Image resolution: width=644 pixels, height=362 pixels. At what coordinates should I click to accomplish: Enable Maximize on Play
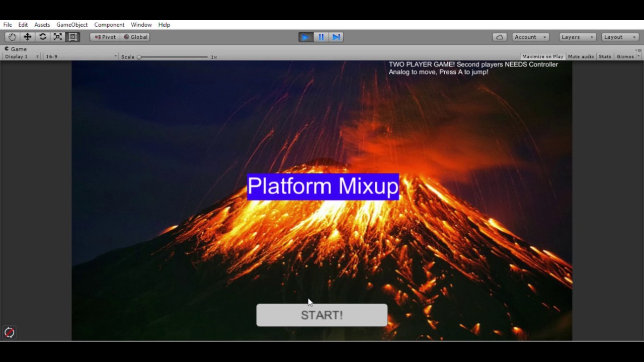click(x=542, y=56)
